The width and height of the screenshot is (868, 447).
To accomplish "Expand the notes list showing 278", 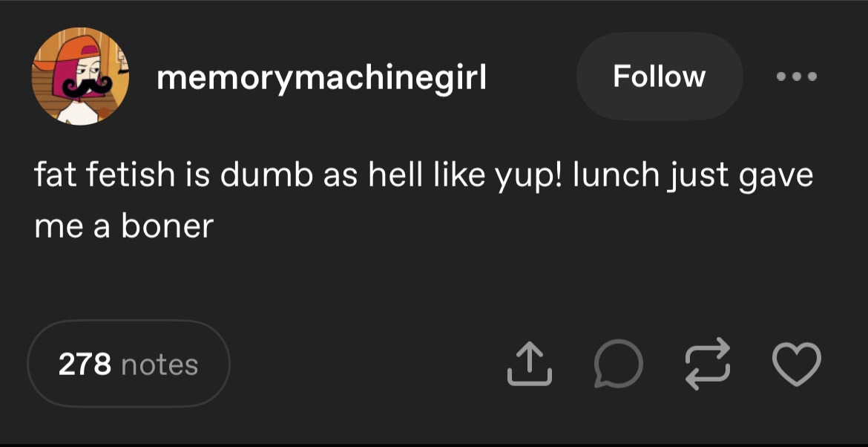I will click(x=128, y=364).
